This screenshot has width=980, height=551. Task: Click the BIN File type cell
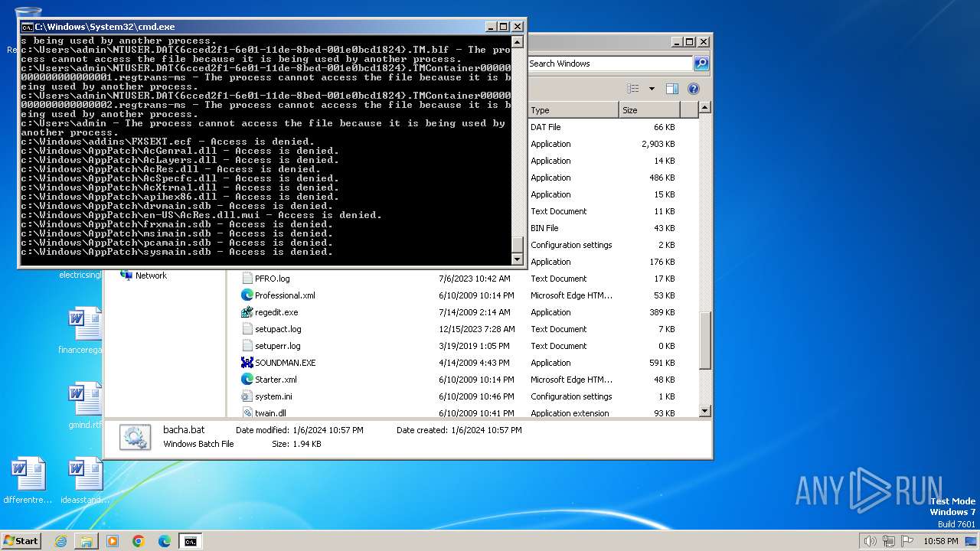[x=545, y=228]
